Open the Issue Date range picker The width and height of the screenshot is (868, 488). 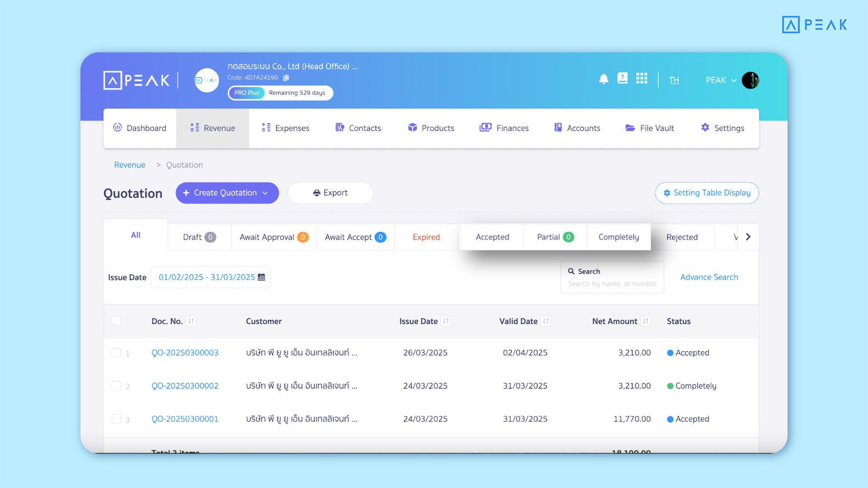[x=211, y=277]
